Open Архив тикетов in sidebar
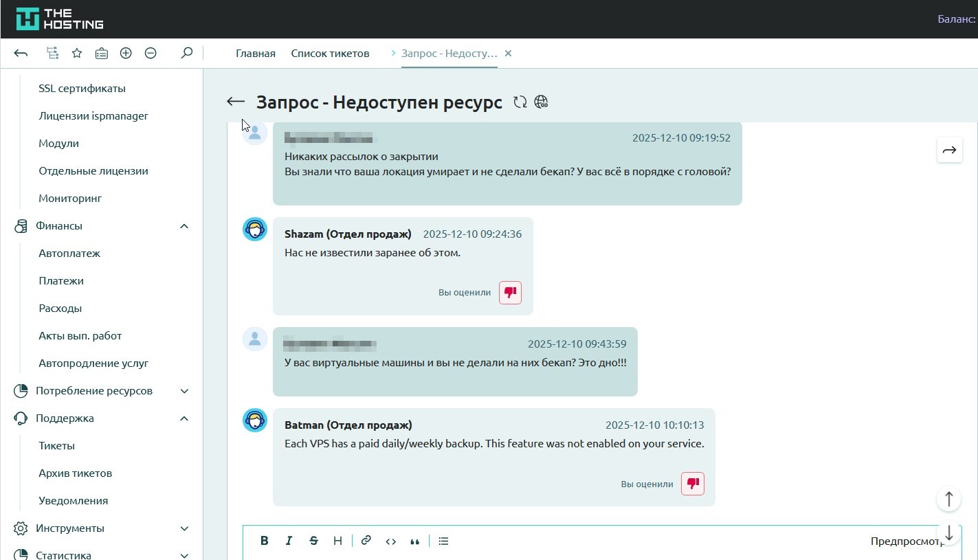The image size is (978, 560). click(x=75, y=473)
